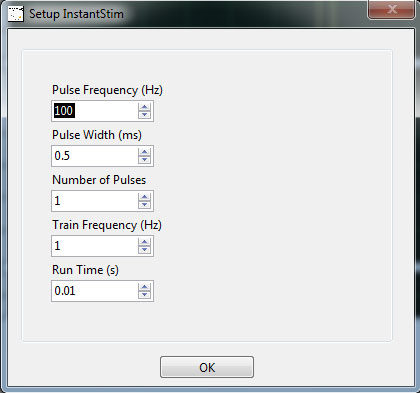Increase Run Time with up arrow
This screenshot has height=393, width=420.
point(144,287)
